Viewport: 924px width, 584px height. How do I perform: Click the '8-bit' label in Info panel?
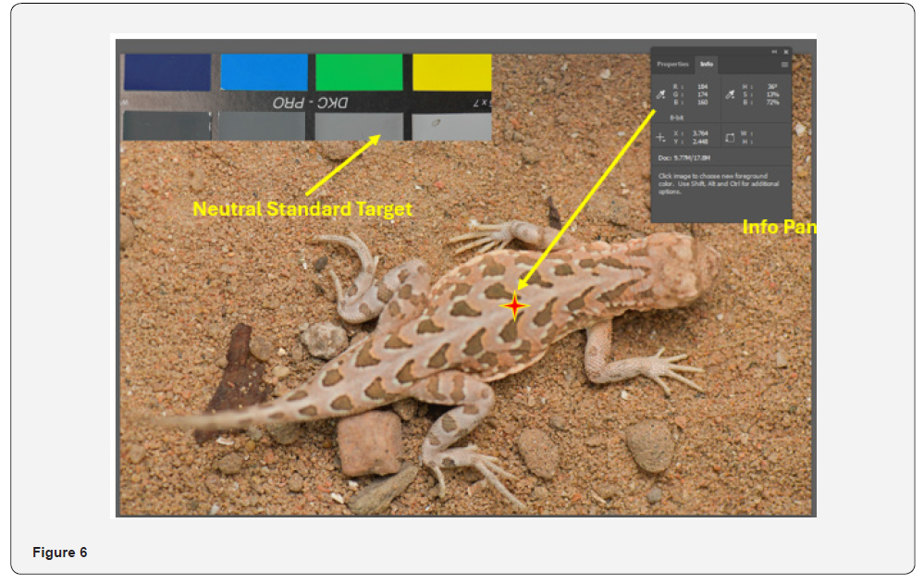pos(676,118)
